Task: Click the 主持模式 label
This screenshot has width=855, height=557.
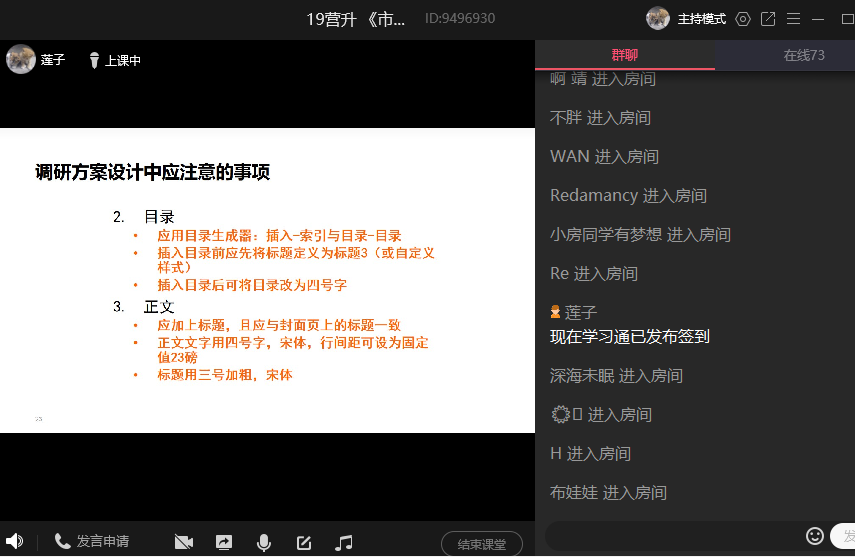Action: (x=702, y=19)
